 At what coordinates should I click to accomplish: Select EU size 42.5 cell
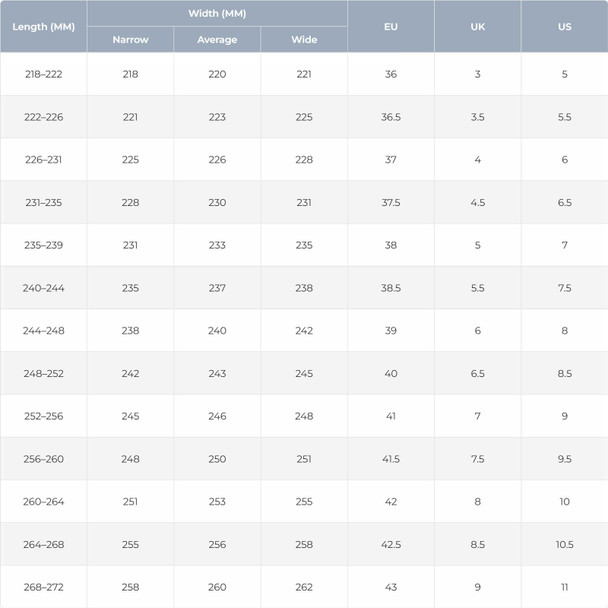[x=391, y=545]
